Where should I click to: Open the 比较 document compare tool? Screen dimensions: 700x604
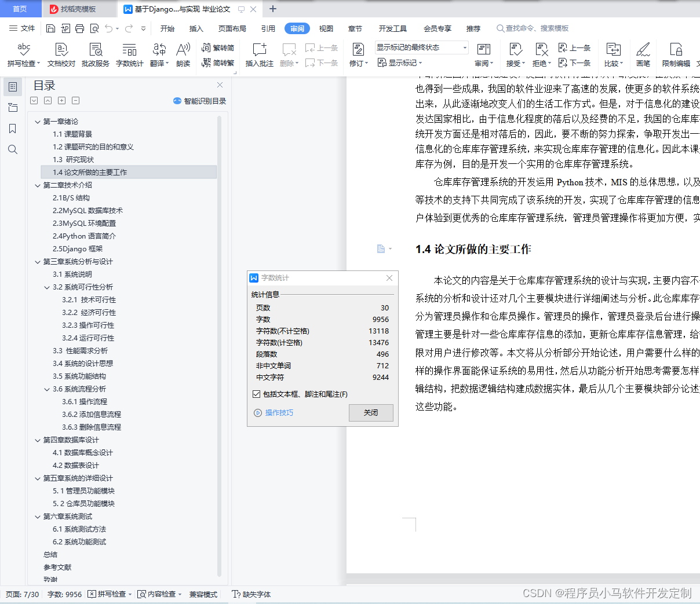pos(612,55)
